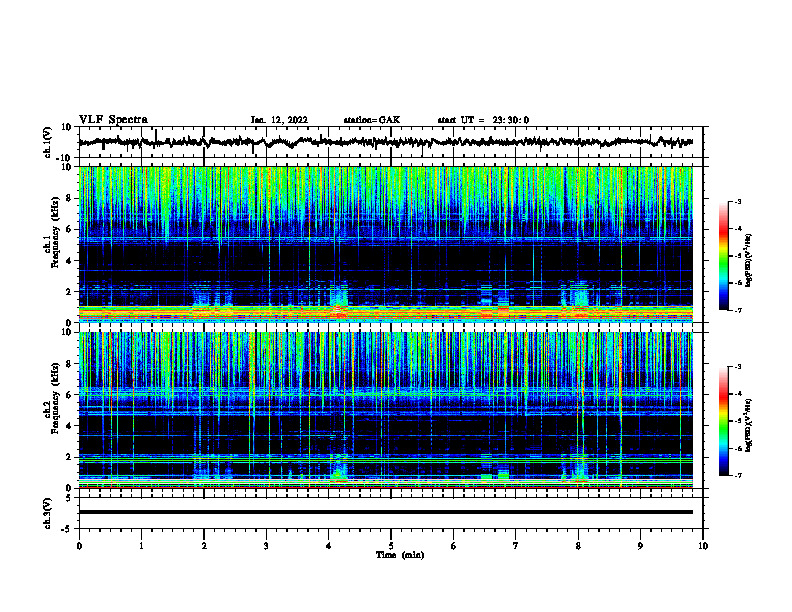Click the ch.3 flat black trace line
The width and height of the screenshot is (792, 612).
[386, 512]
